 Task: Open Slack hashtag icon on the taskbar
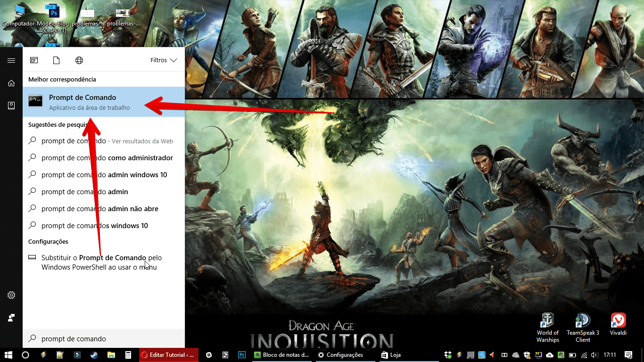click(208, 355)
